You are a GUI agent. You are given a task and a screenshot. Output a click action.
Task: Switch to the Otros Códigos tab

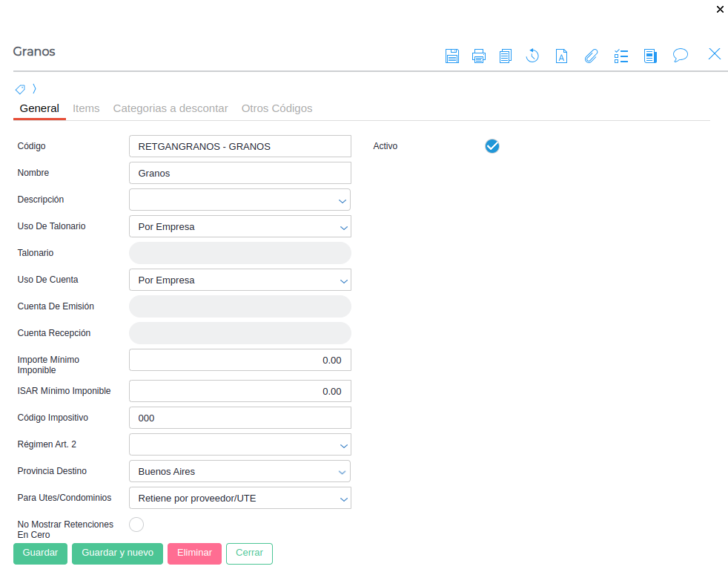pyautogui.click(x=277, y=108)
